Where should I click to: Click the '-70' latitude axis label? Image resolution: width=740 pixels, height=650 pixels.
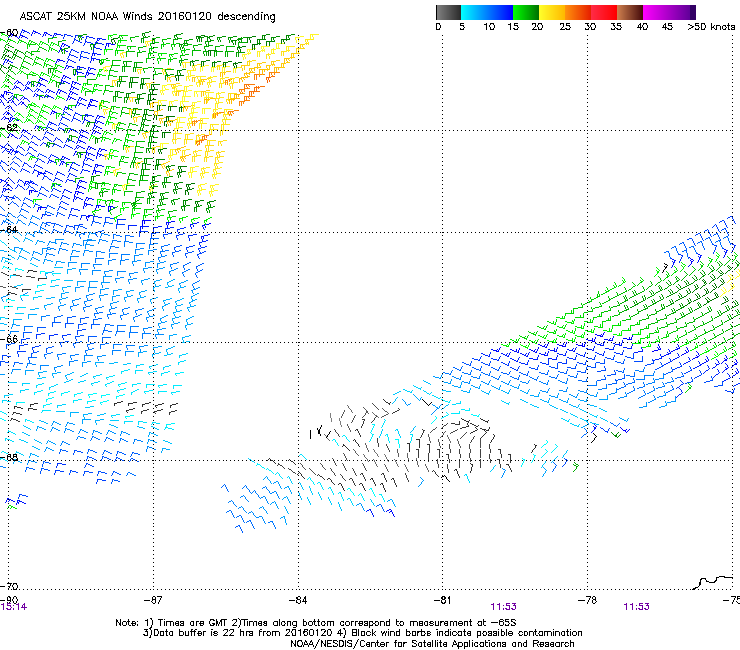[9, 586]
